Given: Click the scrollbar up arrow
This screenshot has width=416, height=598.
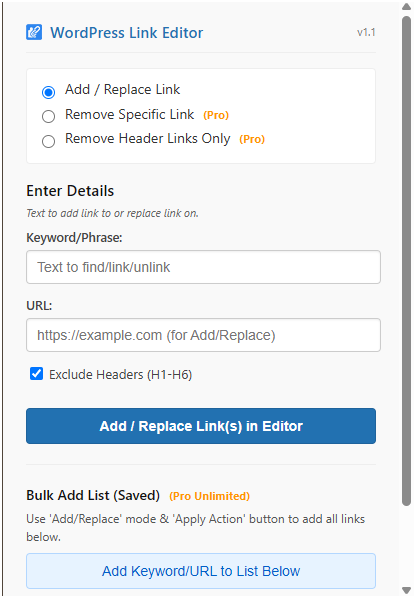Looking at the screenshot, I should coord(406,6).
